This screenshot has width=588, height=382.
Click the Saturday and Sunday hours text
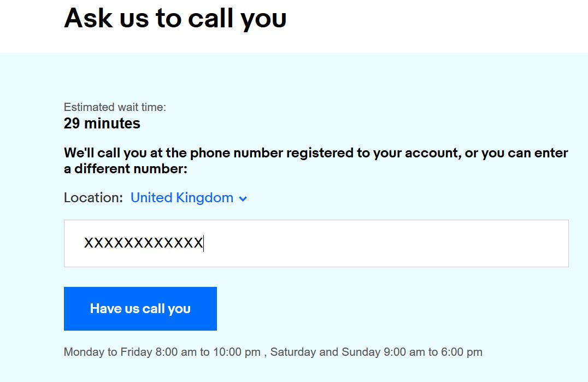tap(376, 352)
